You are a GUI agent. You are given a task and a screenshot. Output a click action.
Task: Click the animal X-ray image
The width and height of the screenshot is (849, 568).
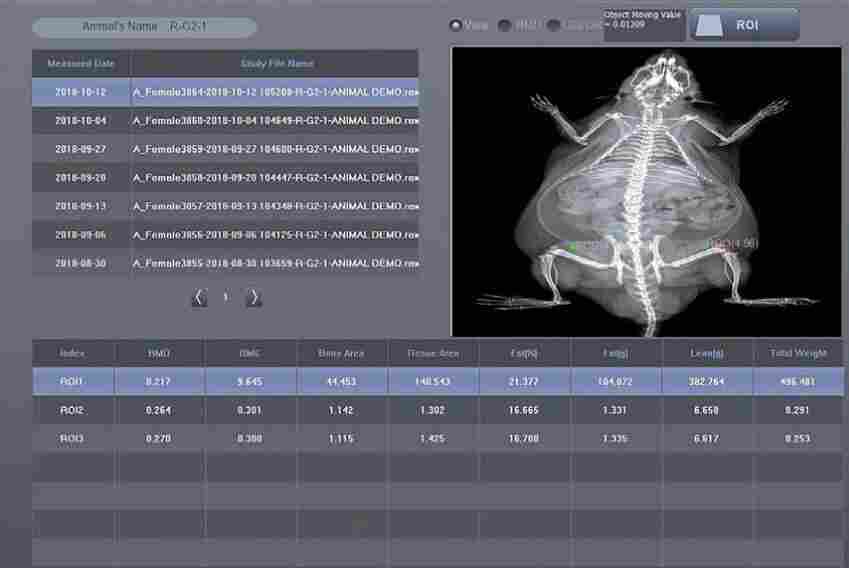pyautogui.click(x=646, y=190)
